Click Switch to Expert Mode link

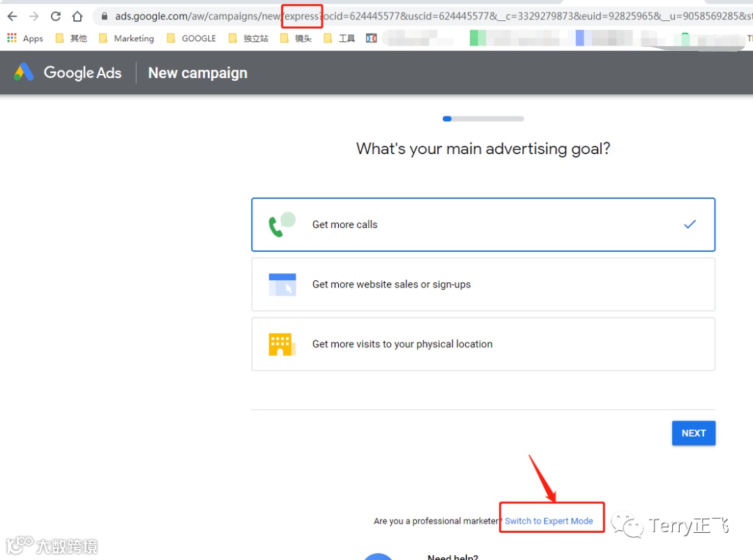point(549,521)
